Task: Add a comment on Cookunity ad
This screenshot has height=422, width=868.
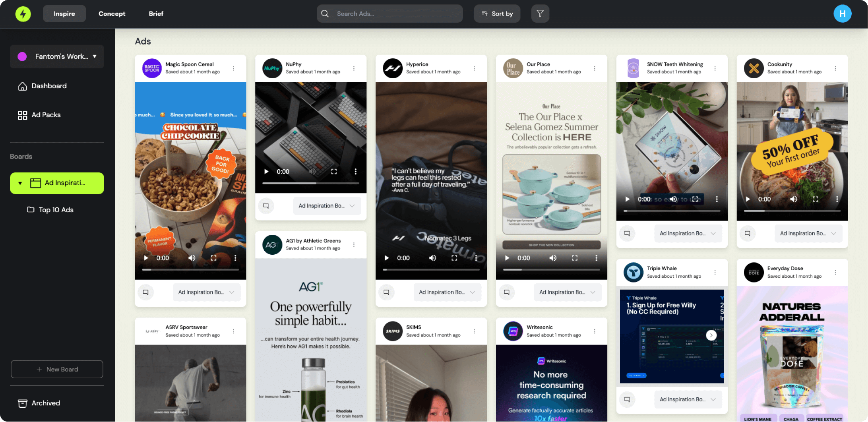Action: tap(748, 234)
